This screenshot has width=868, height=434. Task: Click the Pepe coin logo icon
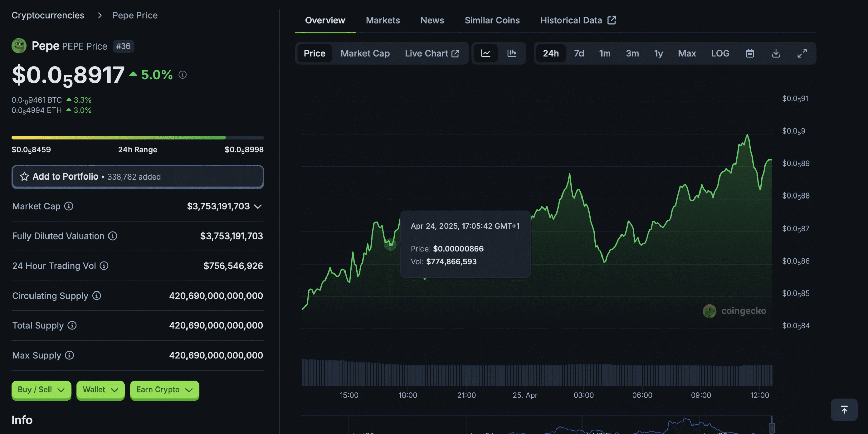tap(19, 46)
